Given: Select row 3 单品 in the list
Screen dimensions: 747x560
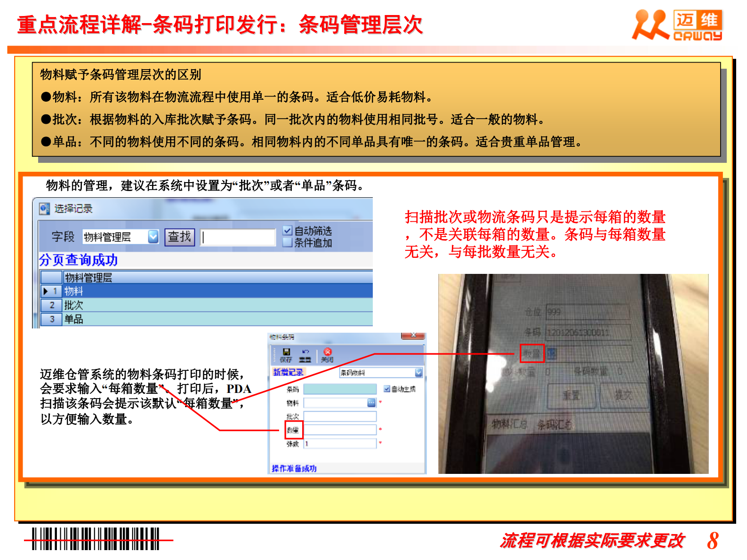Looking at the screenshot, I should point(206,319).
